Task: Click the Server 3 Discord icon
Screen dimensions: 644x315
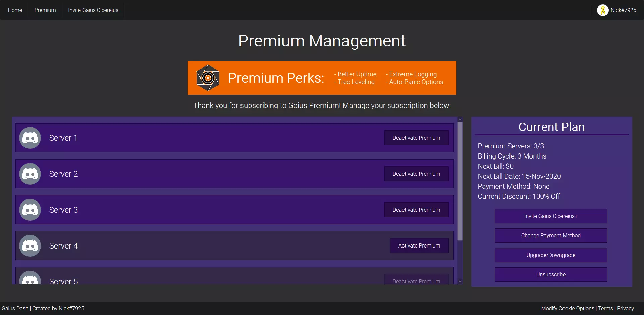Action: tap(30, 210)
